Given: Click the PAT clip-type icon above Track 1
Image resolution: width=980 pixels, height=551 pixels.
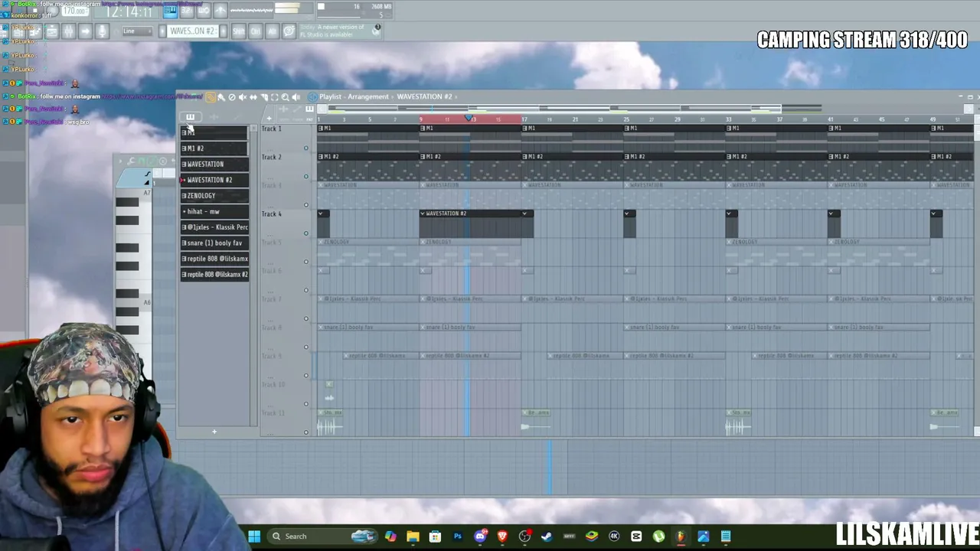Looking at the screenshot, I should (x=309, y=109).
